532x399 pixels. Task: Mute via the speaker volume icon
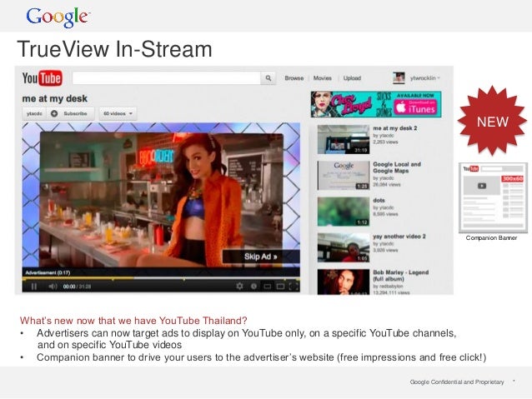tap(53, 287)
